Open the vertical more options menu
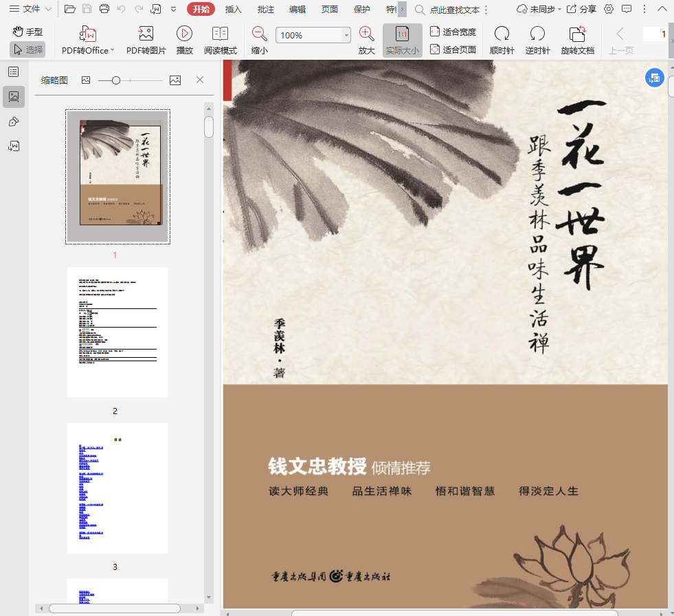674x616 pixels. pyautogui.click(x=644, y=9)
